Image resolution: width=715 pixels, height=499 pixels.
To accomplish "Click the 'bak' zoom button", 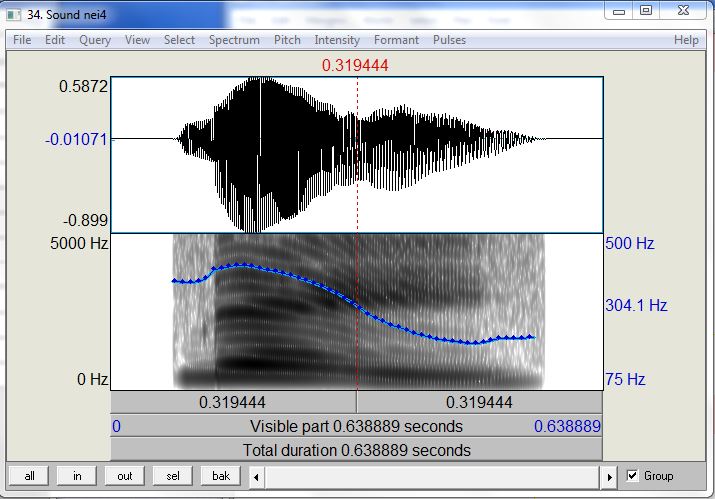I will 221,476.
